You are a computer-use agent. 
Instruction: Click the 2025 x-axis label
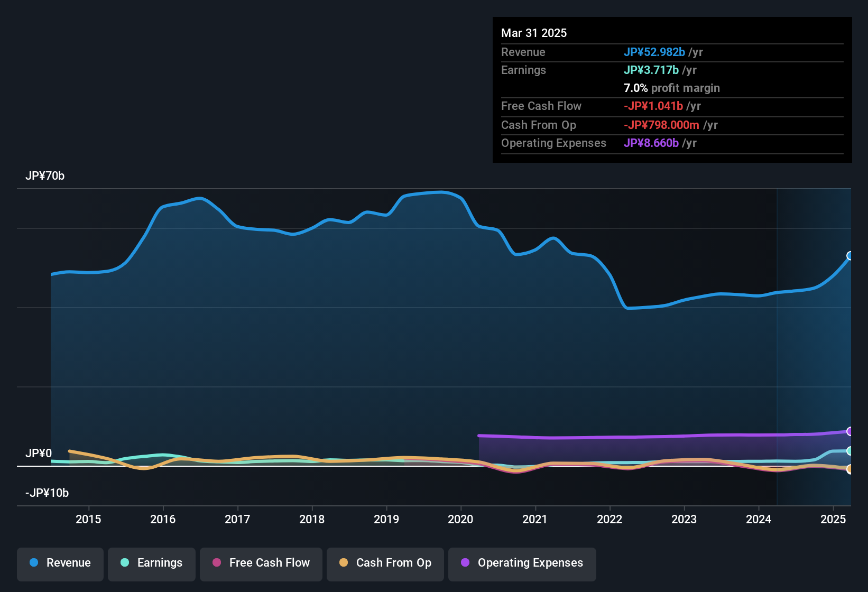click(833, 519)
